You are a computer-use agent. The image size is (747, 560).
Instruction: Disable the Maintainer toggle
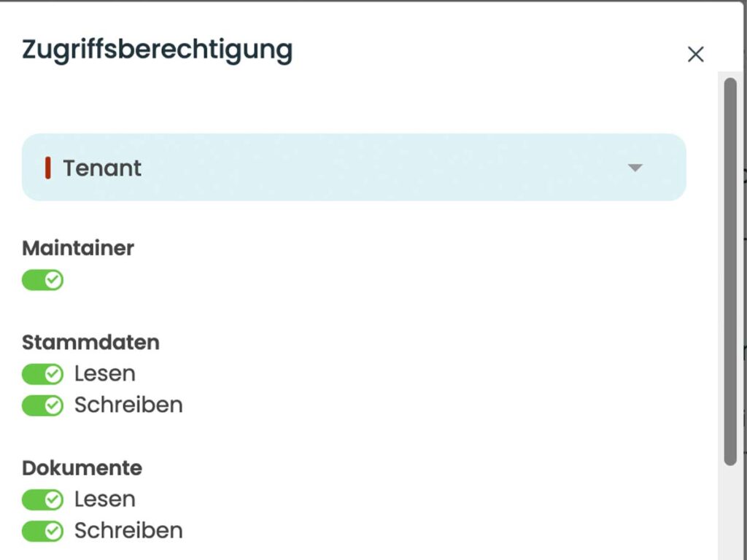[x=42, y=279]
